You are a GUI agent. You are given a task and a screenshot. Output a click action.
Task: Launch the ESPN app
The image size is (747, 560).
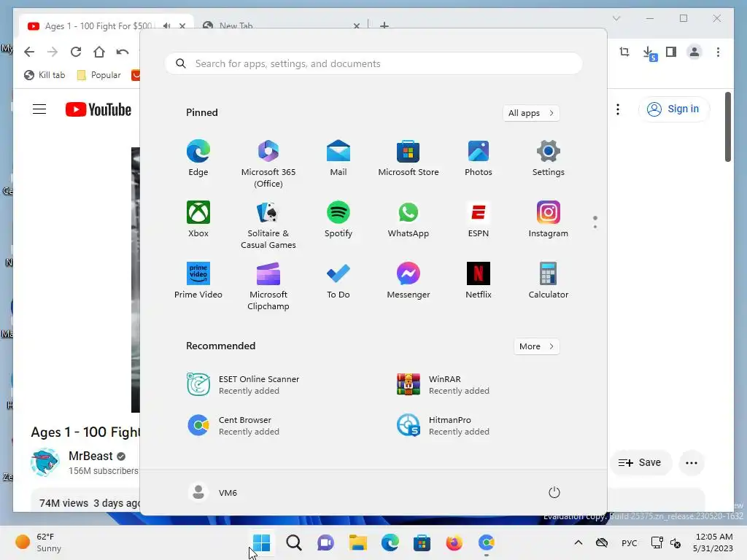coord(479,219)
